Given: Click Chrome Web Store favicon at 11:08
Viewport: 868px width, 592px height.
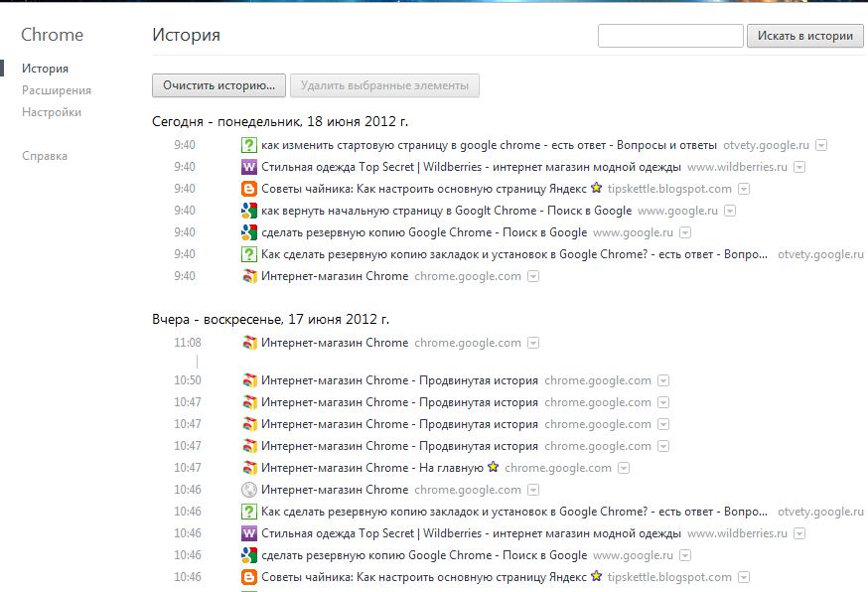Looking at the screenshot, I should pyautogui.click(x=249, y=343).
